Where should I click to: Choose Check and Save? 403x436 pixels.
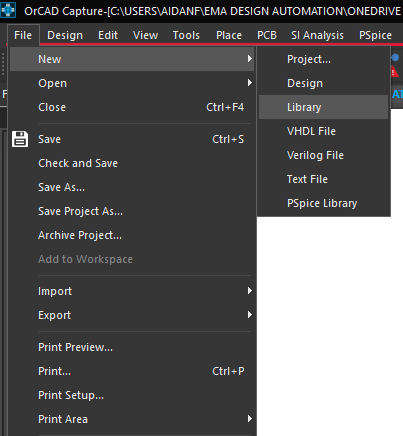click(x=132, y=163)
